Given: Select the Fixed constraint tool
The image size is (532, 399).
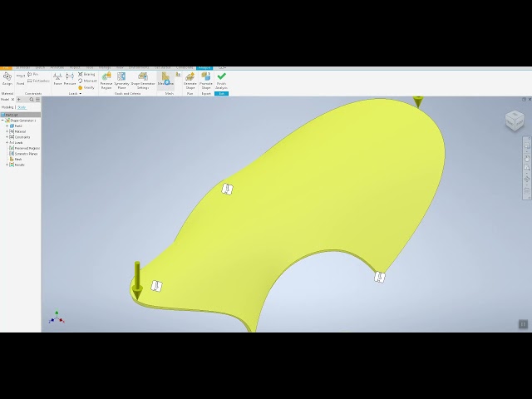Looking at the screenshot, I should pos(21,79).
